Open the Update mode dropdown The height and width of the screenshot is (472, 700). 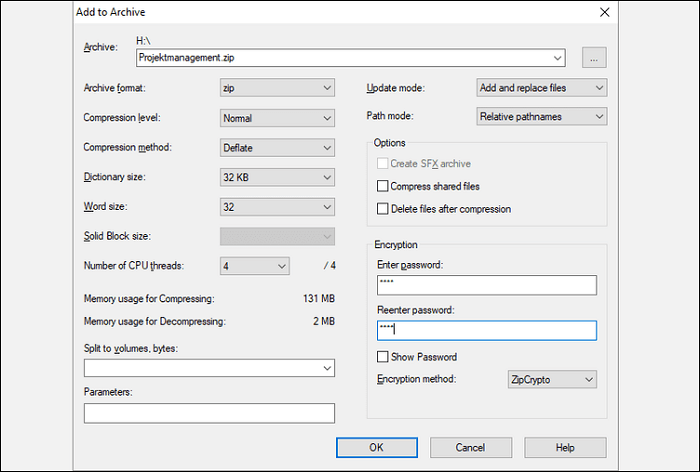click(x=542, y=88)
